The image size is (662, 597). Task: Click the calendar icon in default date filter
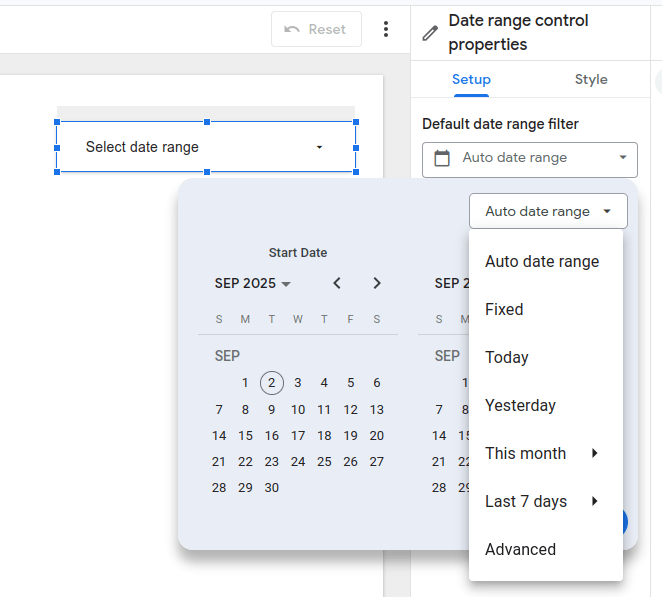tap(442, 158)
